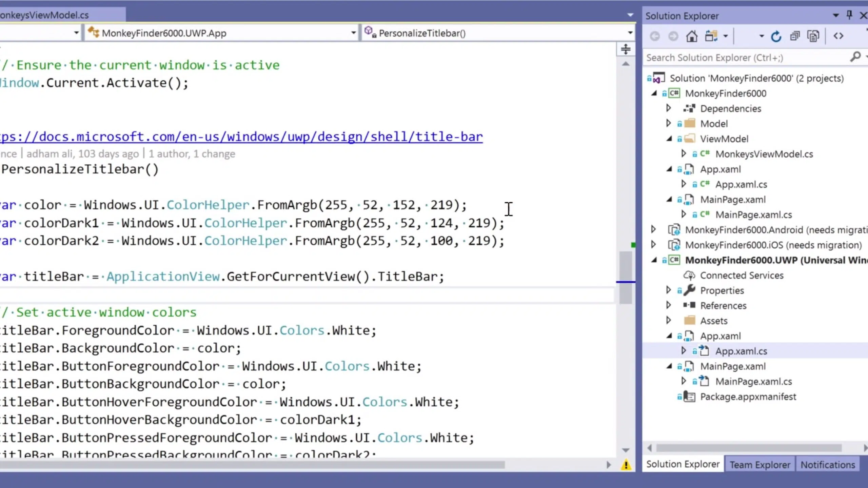The width and height of the screenshot is (868, 488).
Task: Click the Search Solution Explorer field
Action: [746, 58]
